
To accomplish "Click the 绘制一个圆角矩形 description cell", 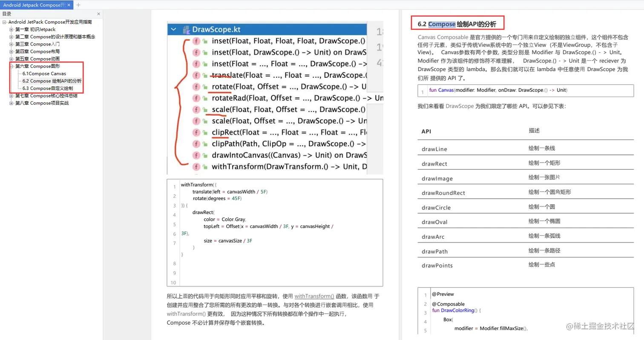I will click(549, 192).
